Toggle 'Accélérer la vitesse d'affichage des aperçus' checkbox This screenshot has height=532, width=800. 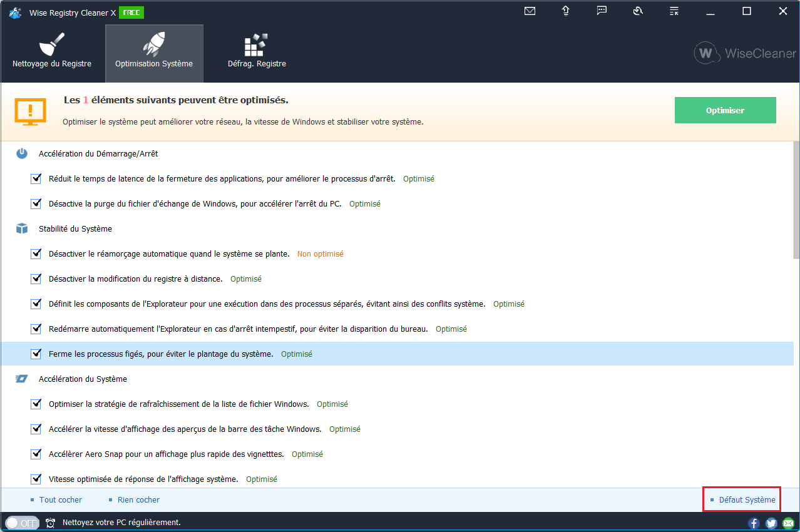point(36,429)
